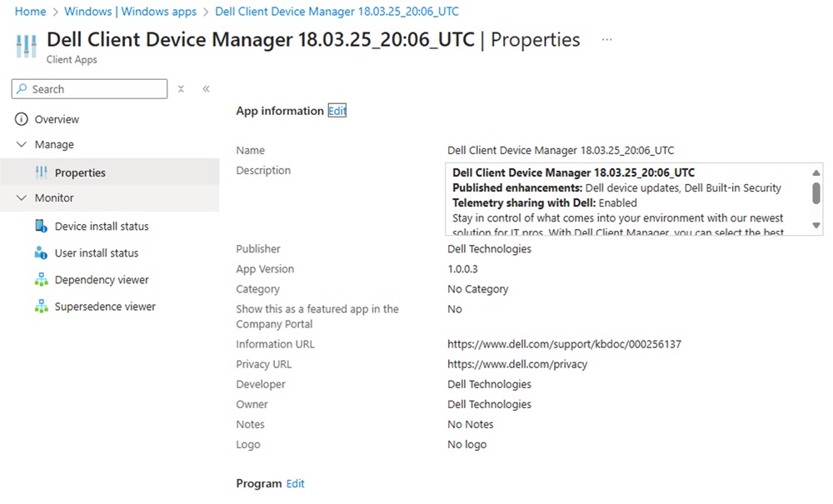
Task: Clear the search box with the x
Action: point(181,88)
